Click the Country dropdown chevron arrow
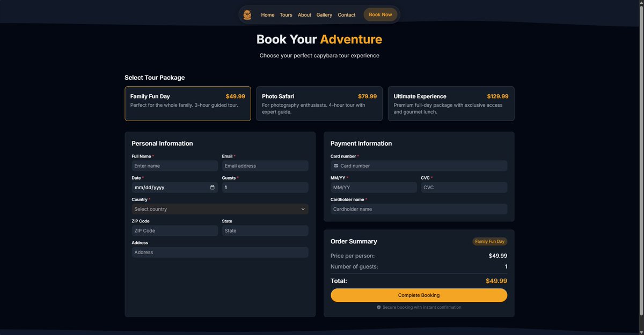The height and width of the screenshot is (335, 644). pos(303,209)
